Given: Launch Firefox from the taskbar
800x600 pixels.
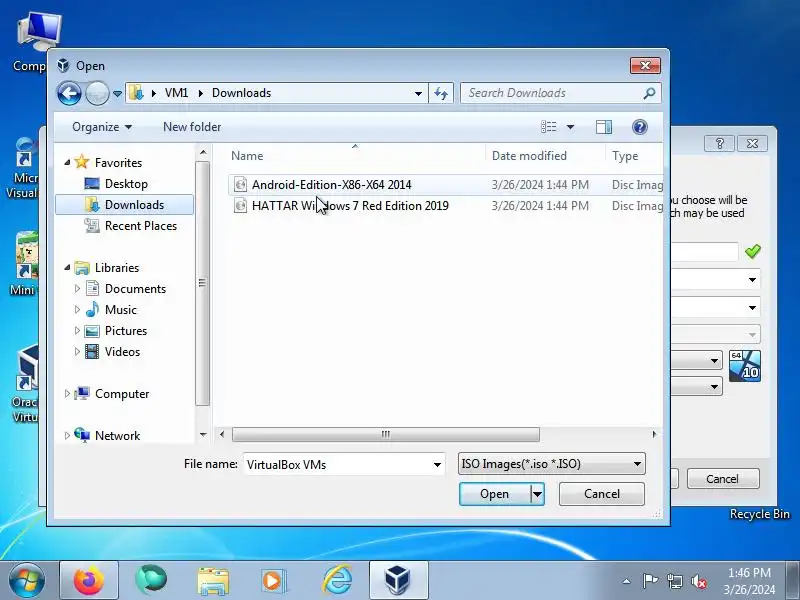Looking at the screenshot, I should tap(89, 580).
